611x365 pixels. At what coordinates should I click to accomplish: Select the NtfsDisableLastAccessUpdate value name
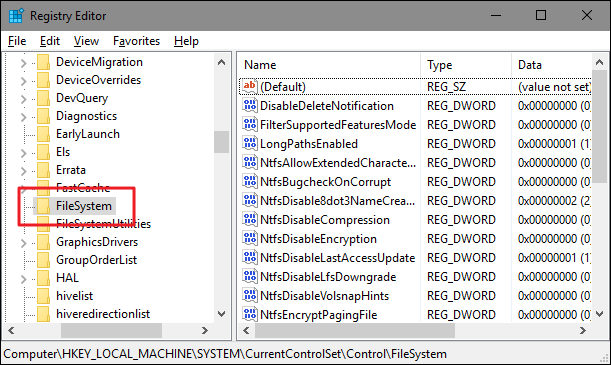(x=337, y=258)
